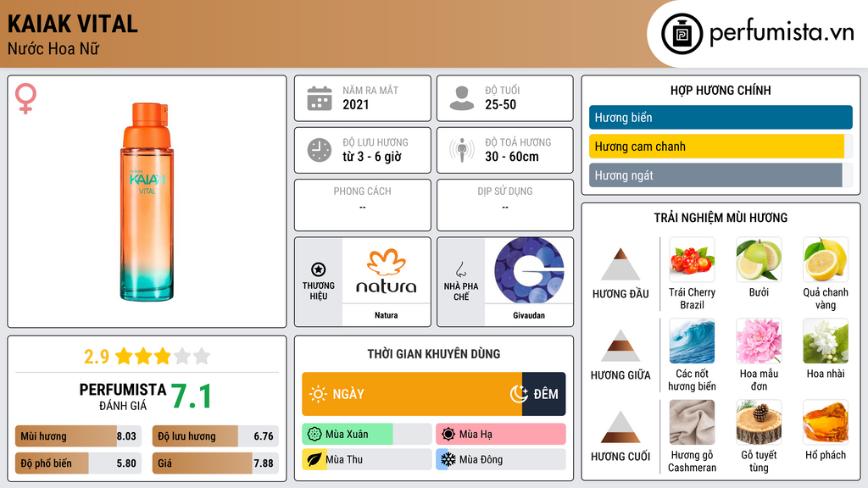868x488 pixels.
Task: Click the age range 25-50 value
Action: pyautogui.click(x=500, y=104)
